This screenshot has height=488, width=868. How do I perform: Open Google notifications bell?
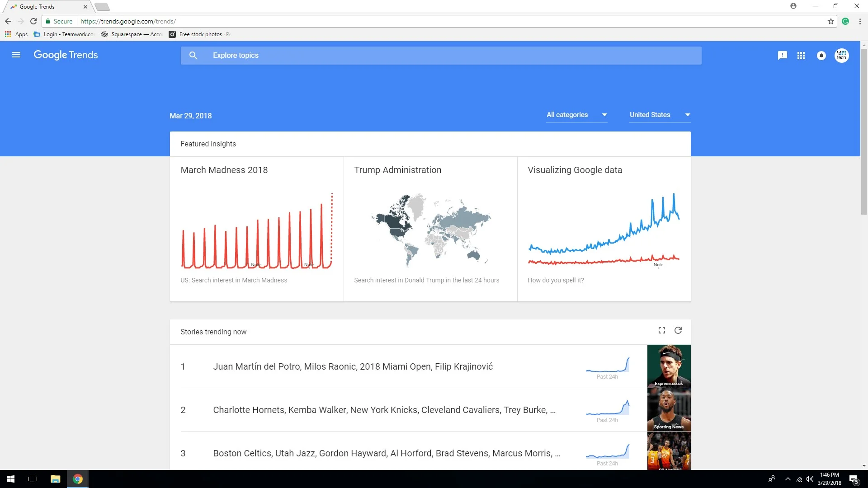click(x=821, y=55)
